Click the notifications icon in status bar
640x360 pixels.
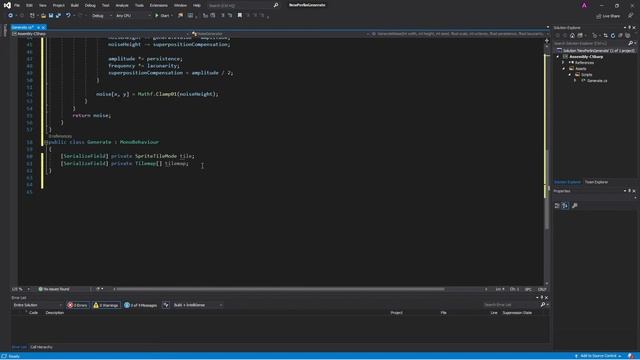coord(631,356)
